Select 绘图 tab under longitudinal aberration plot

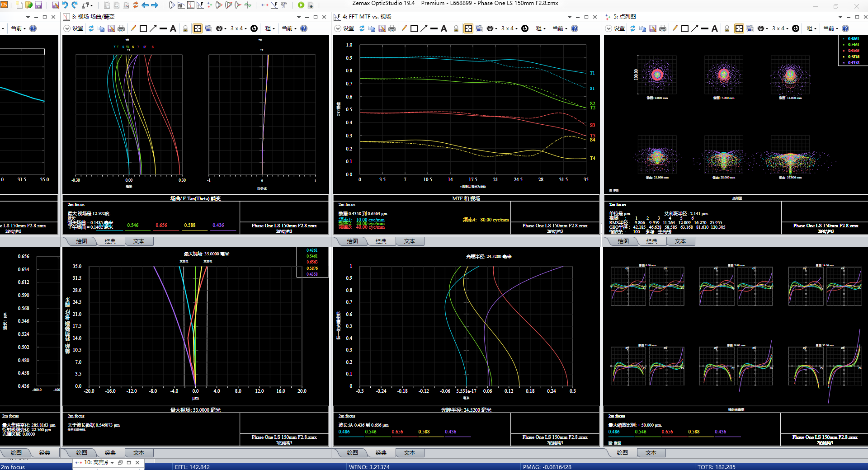tap(353, 453)
